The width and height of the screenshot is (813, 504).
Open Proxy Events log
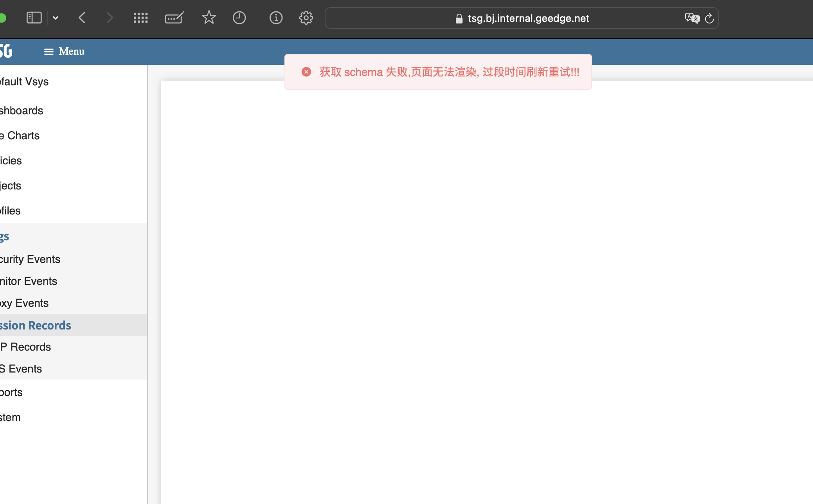(25, 303)
